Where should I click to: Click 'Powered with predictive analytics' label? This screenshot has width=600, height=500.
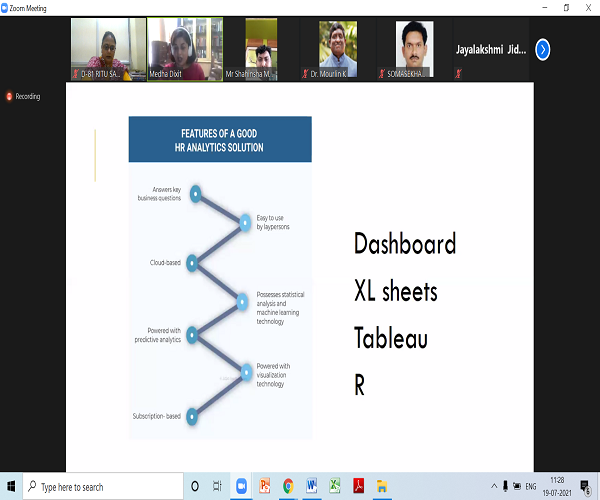click(x=158, y=335)
